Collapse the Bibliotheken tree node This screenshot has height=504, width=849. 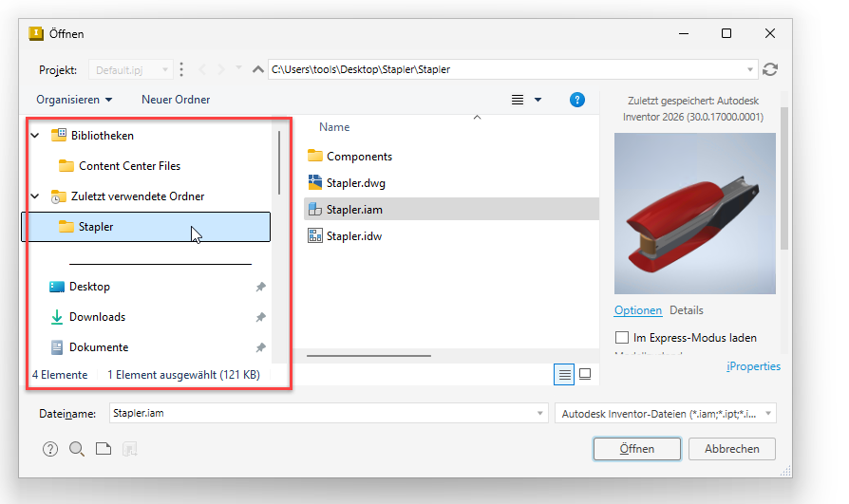tap(35, 136)
